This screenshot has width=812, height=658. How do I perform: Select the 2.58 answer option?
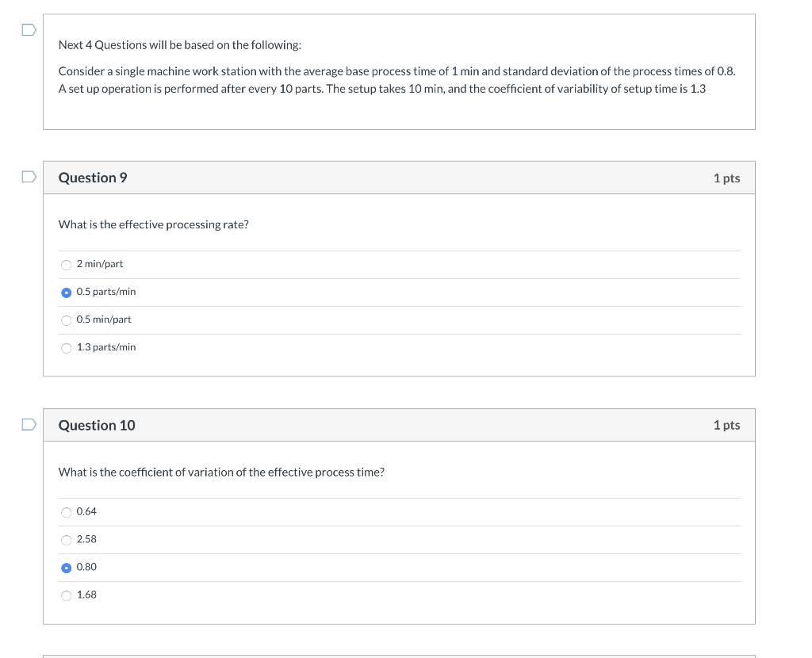tap(67, 540)
